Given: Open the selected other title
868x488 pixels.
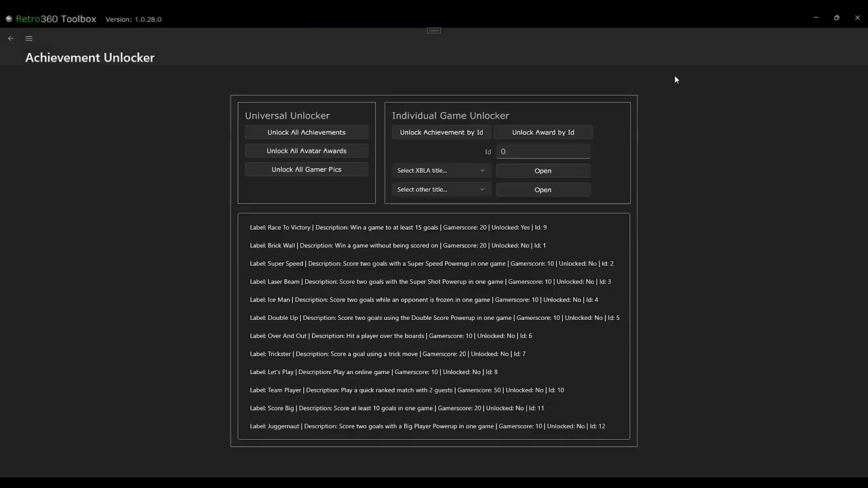Looking at the screenshot, I should [543, 190].
